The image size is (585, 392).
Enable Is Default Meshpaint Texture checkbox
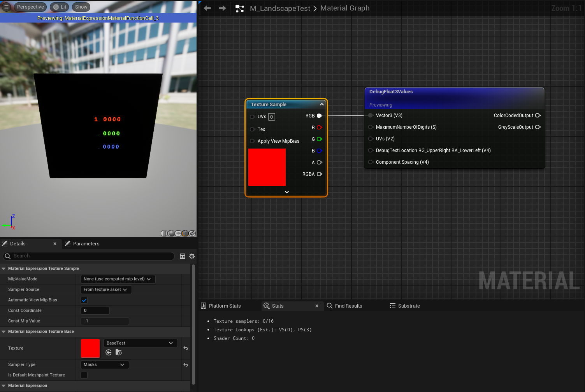pyautogui.click(x=84, y=375)
